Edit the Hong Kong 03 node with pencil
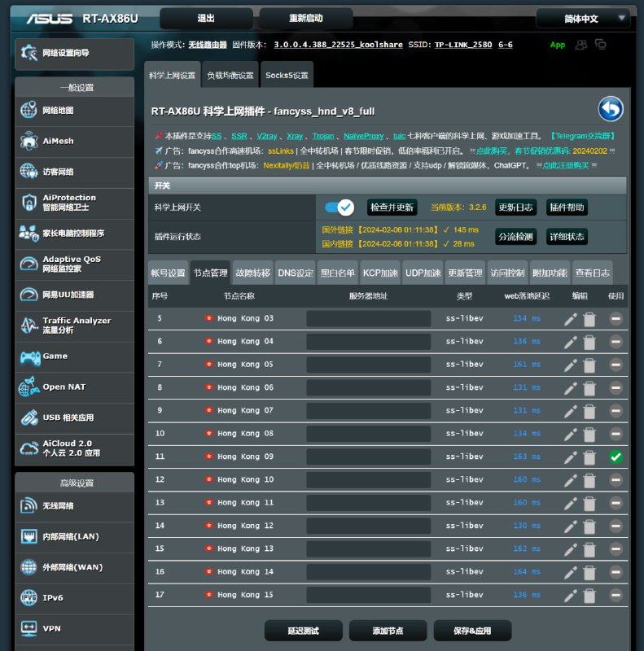 pyautogui.click(x=571, y=319)
